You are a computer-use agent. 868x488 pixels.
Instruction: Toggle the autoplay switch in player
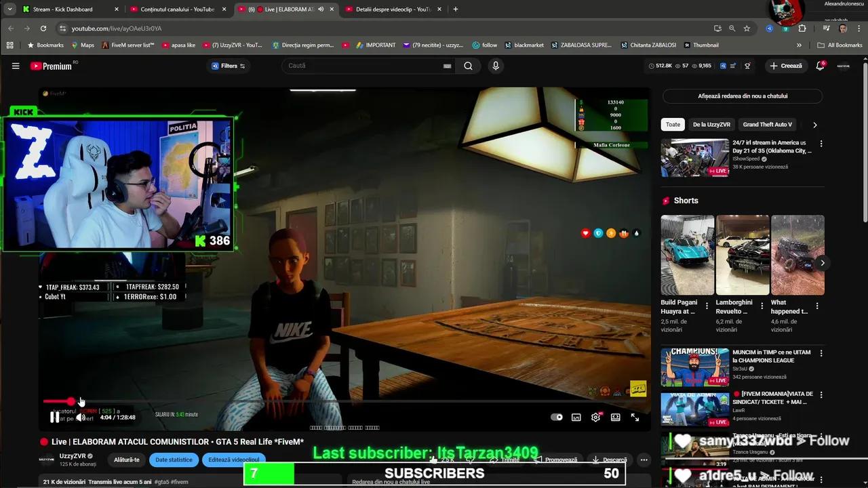click(x=557, y=418)
